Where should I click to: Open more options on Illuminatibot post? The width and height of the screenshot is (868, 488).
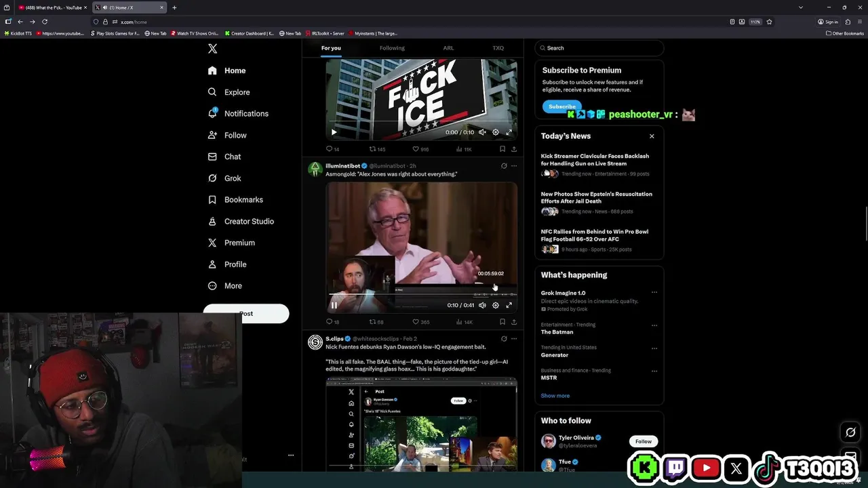click(514, 166)
